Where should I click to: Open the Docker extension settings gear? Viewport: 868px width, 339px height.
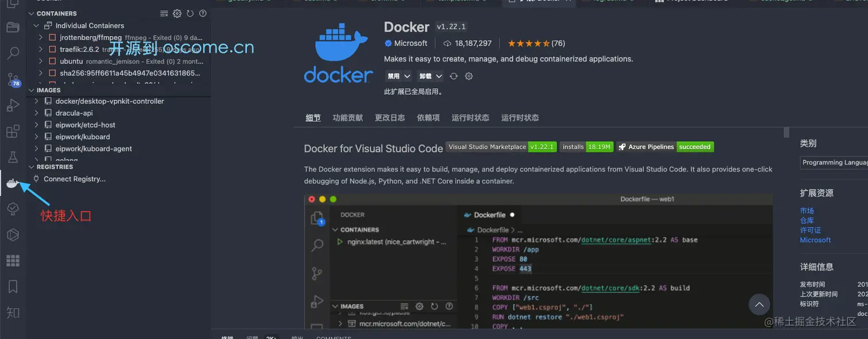pyautogui.click(x=177, y=13)
